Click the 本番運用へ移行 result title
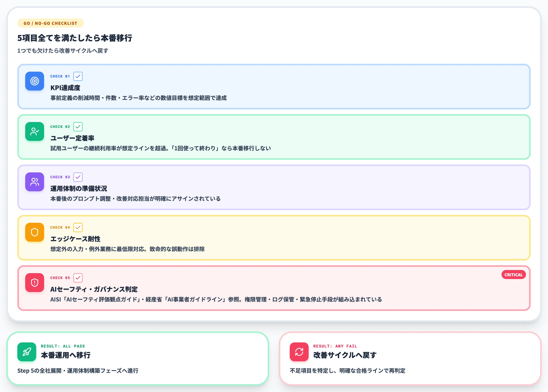 point(66,355)
